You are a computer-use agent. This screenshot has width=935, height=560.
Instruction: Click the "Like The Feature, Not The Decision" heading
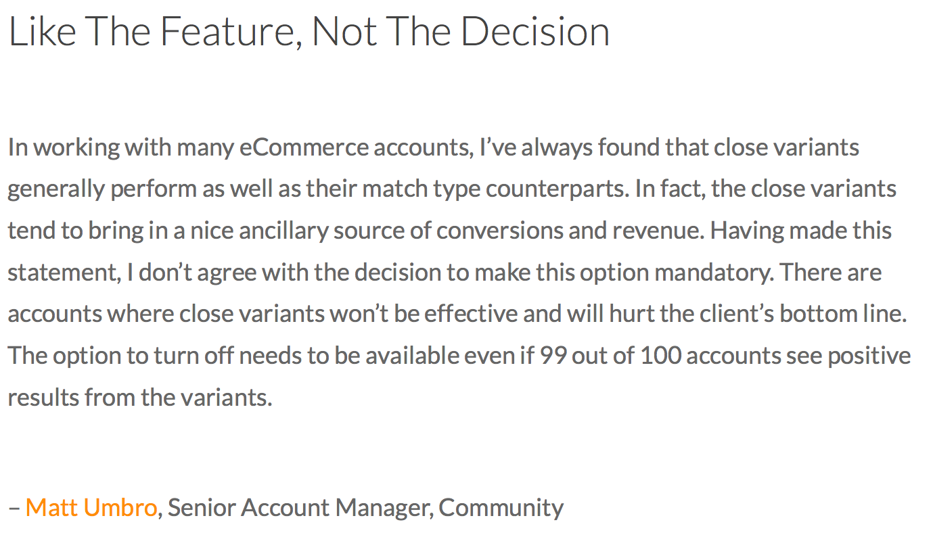tap(309, 32)
